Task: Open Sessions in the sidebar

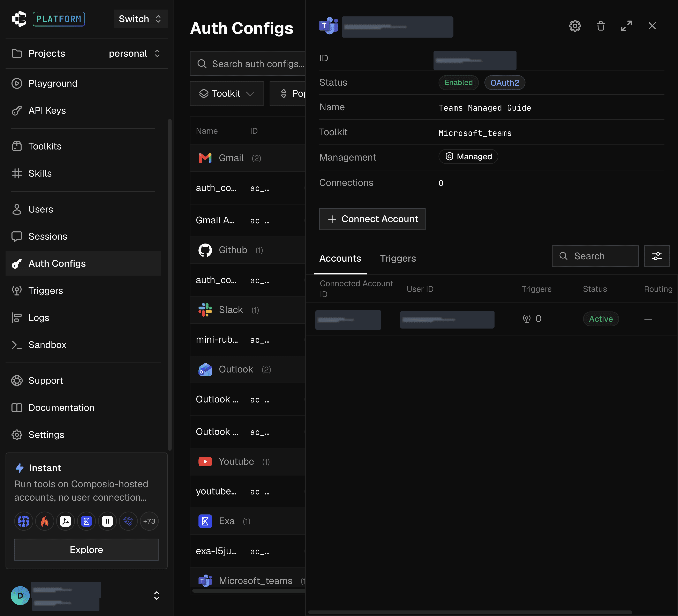Action: click(83, 236)
